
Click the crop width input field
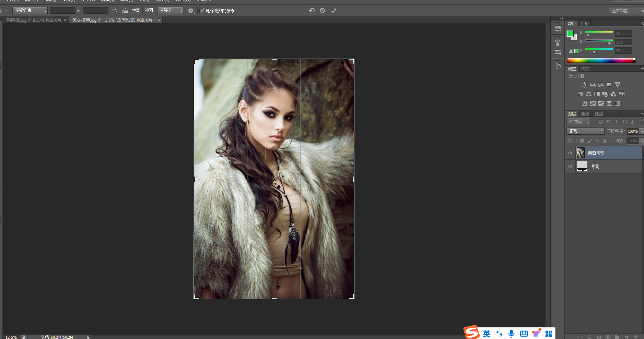[x=62, y=11]
